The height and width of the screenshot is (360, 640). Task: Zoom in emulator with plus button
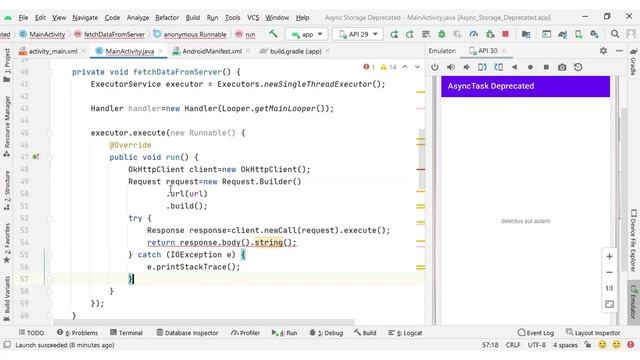point(609,256)
